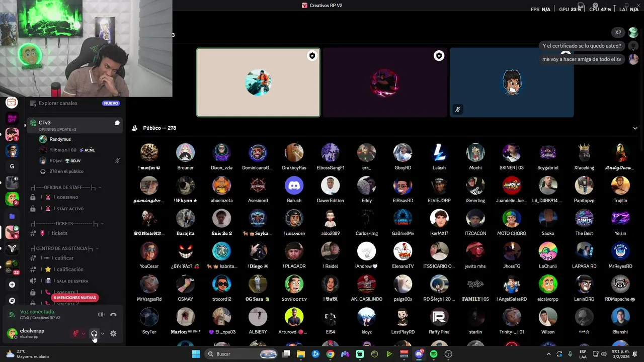
Task: Open the server folder icon in the sidebar
Action: (12, 216)
